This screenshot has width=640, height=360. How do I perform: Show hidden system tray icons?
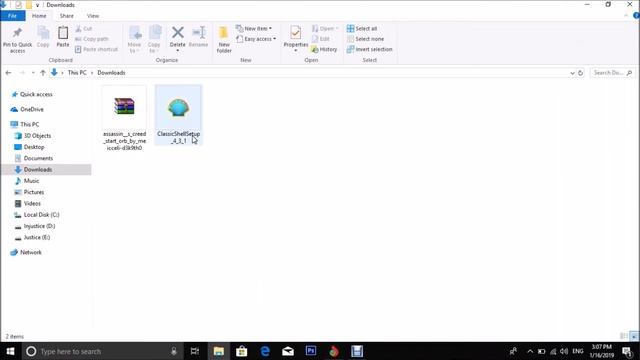click(530, 351)
